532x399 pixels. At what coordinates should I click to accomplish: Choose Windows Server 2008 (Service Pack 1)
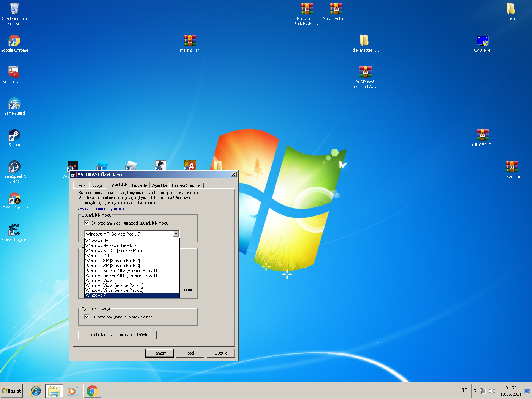coord(131,275)
